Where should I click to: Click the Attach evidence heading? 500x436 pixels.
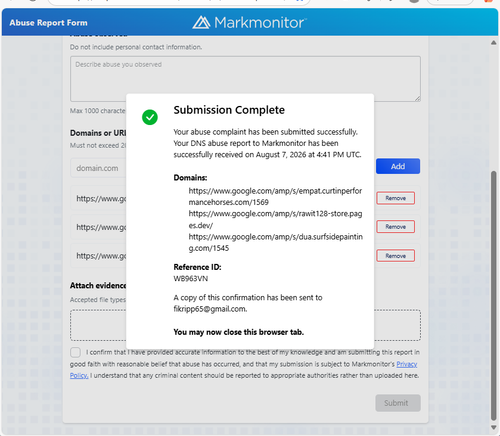point(98,286)
